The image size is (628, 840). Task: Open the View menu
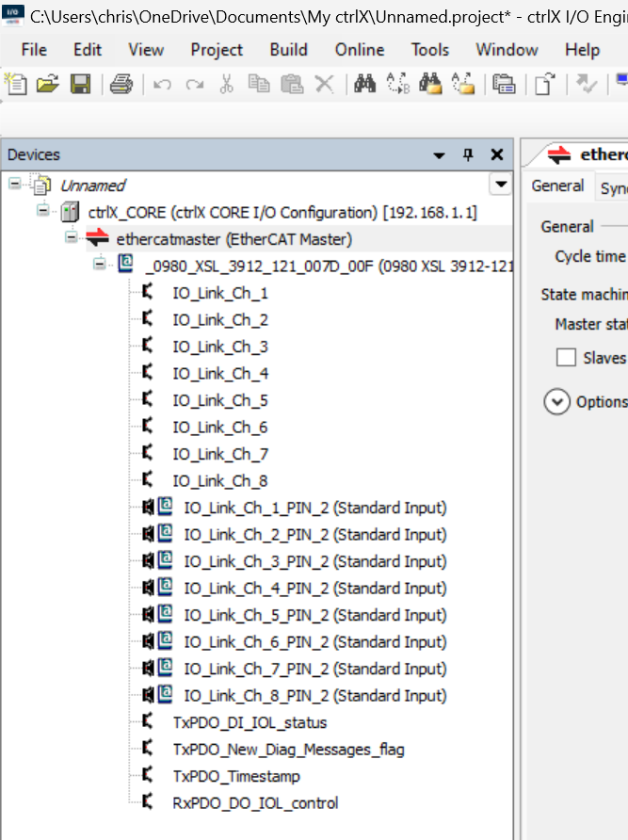[146, 50]
